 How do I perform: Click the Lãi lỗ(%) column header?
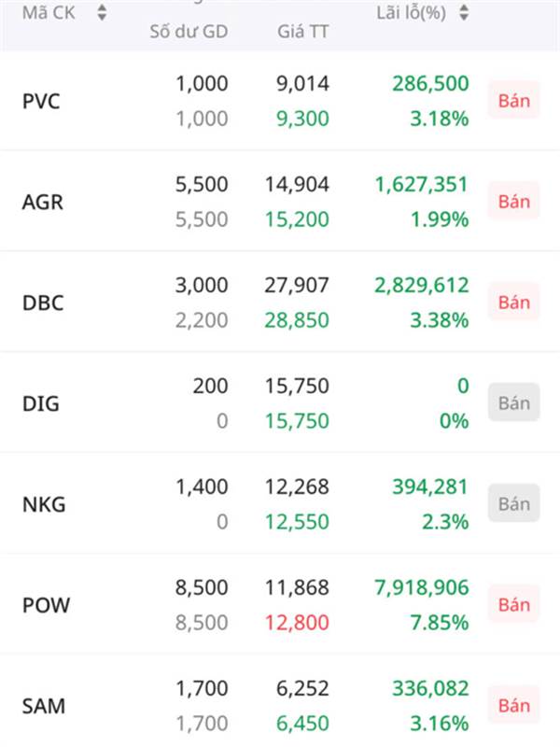(x=412, y=13)
